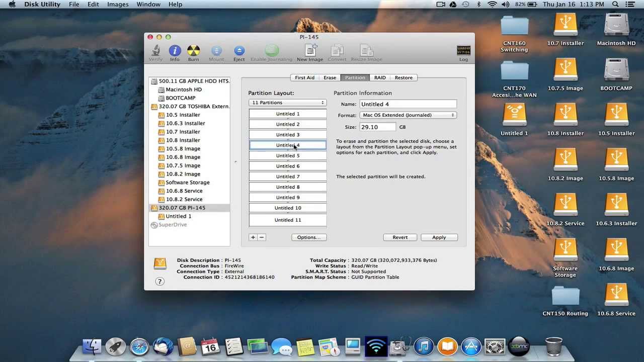Click the Apply button
Image resolution: width=644 pixels, height=362 pixels.
[439, 237]
